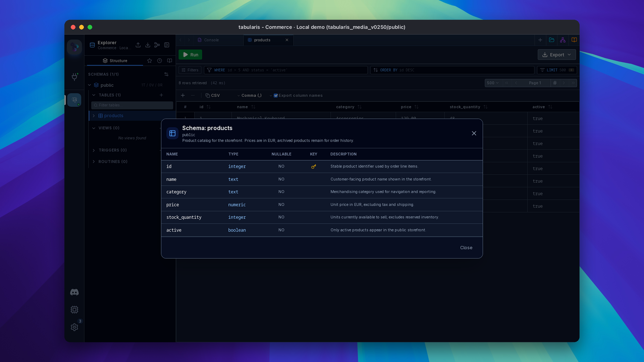Click the copy CSV icon
This screenshot has width=644, height=362.
(208, 96)
